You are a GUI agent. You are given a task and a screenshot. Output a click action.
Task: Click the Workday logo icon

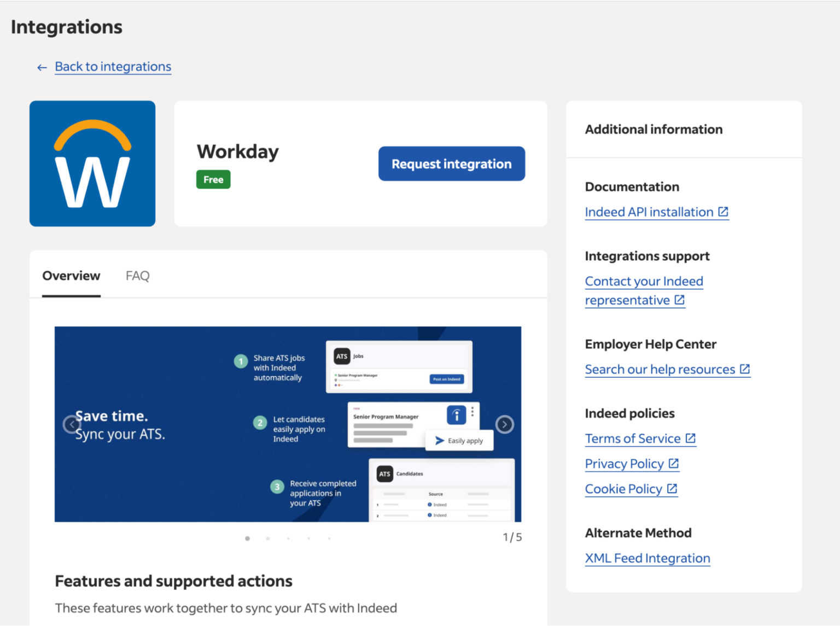(92, 163)
